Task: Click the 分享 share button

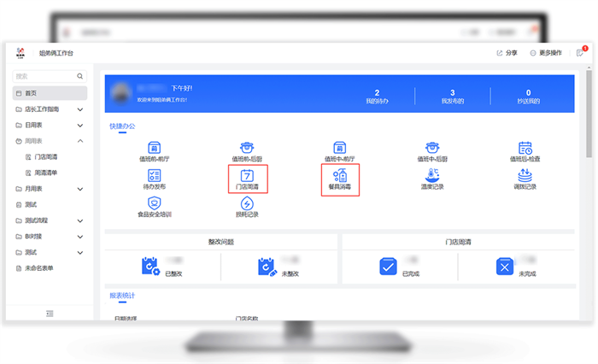Action: pos(507,53)
